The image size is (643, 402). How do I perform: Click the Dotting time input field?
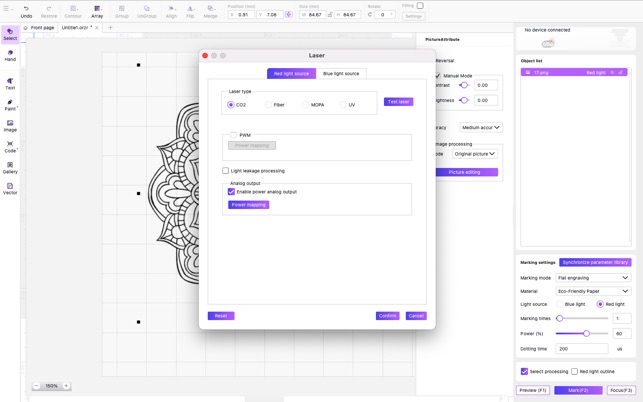pyautogui.click(x=581, y=349)
